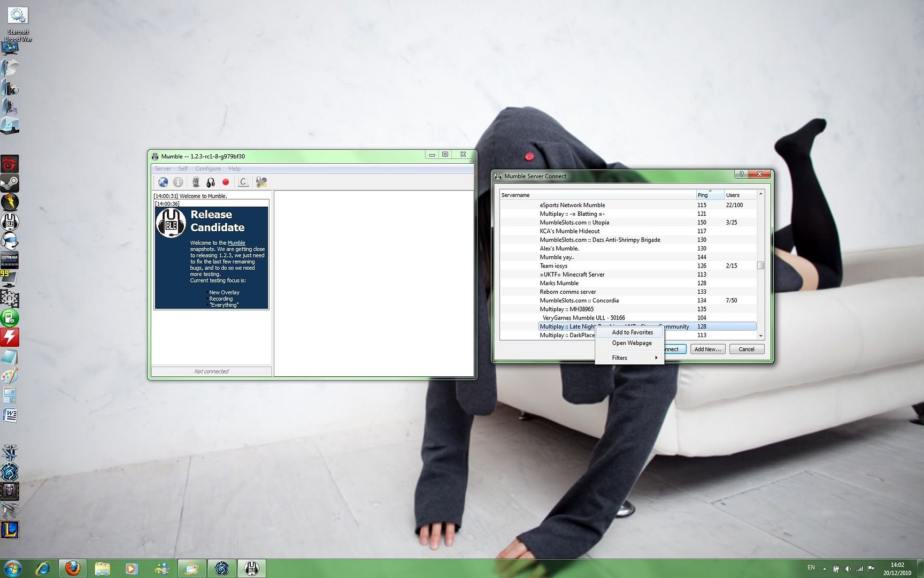Screen dimensions: 924x578
Task: Open the Configure menu in Mumble
Action: pyautogui.click(x=208, y=169)
